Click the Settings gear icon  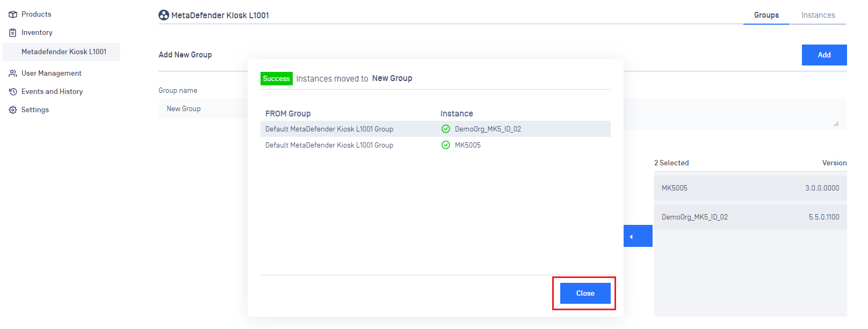click(13, 110)
